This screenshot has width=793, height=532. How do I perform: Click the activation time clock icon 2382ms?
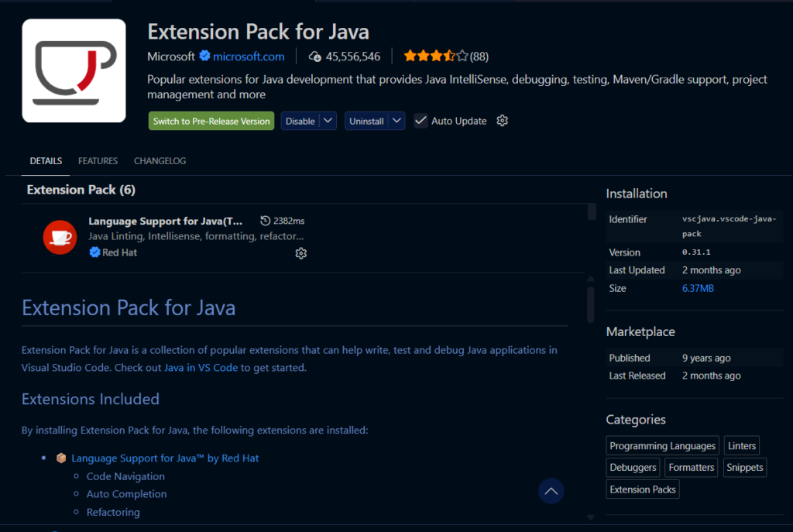tap(265, 221)
